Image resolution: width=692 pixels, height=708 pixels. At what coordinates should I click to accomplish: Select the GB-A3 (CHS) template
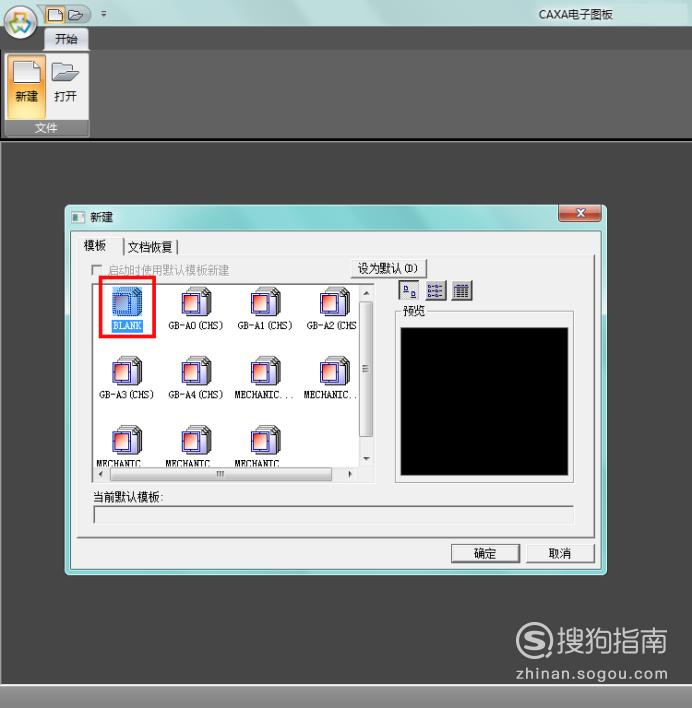[x=127, y=378]
